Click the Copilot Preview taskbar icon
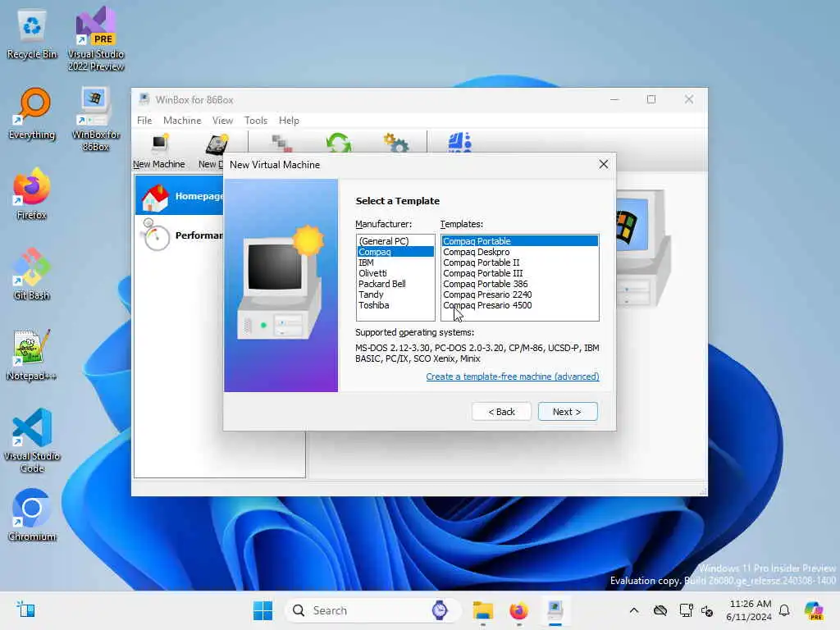 tap(814, 610)
